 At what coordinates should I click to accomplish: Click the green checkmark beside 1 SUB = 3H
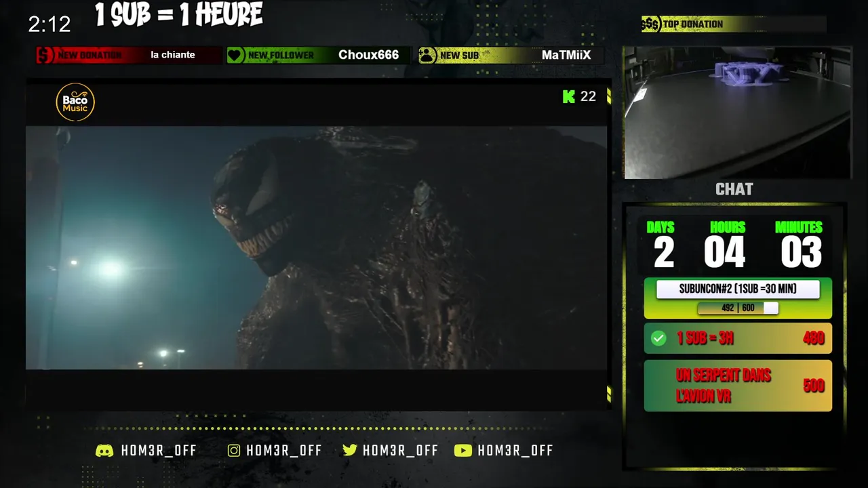658,338
